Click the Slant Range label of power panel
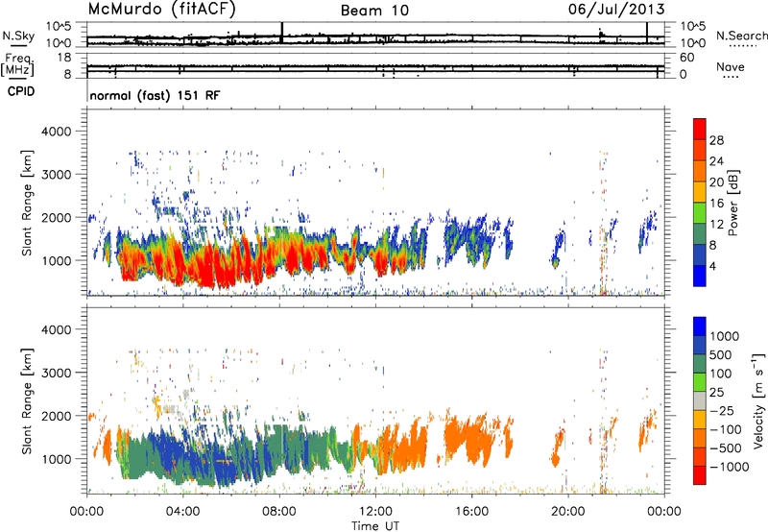Viewport: 768px width, 532px height. click(27, 203)
